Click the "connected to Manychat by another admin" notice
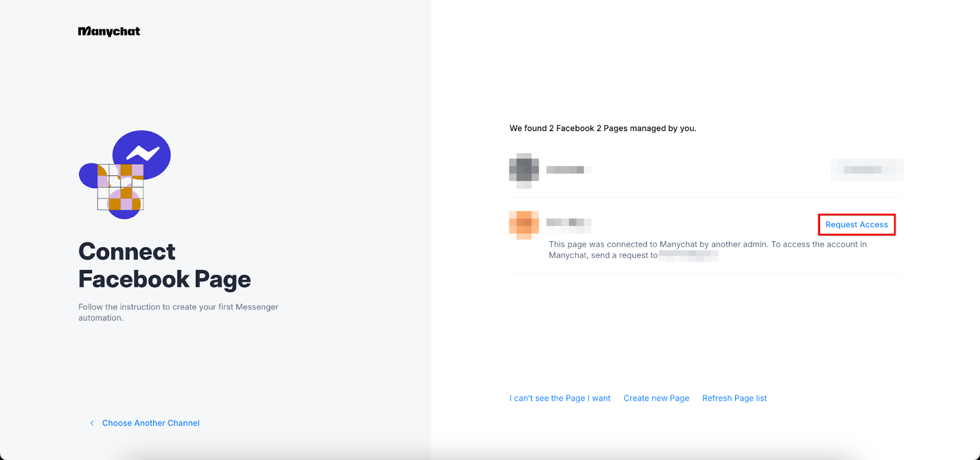 pyautogui.click(x=707, y=244)
